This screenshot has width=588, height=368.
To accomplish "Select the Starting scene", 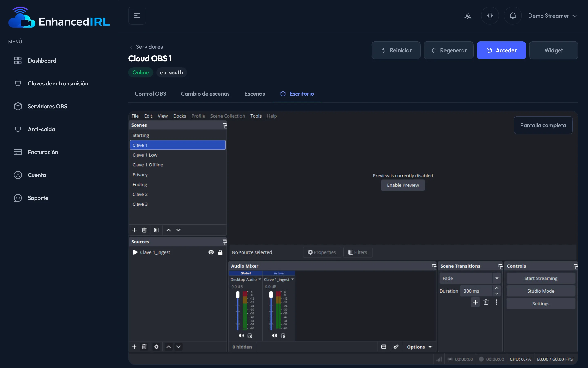I will 178,135.
